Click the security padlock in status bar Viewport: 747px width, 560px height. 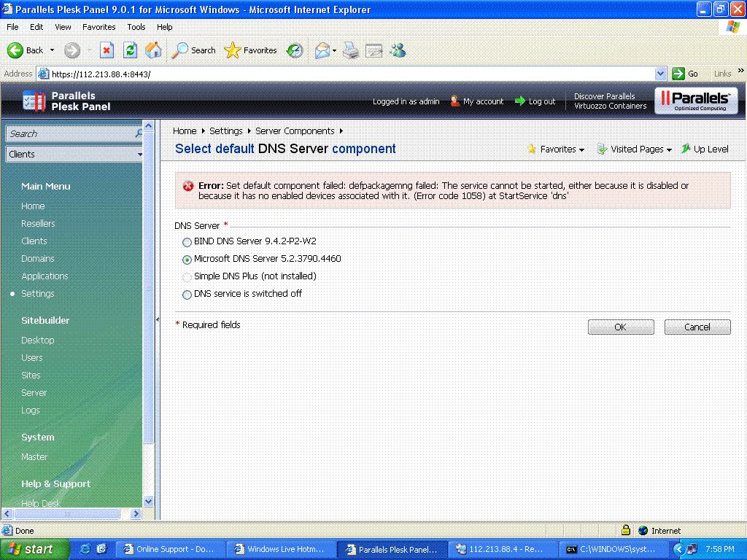pos(625,530)
